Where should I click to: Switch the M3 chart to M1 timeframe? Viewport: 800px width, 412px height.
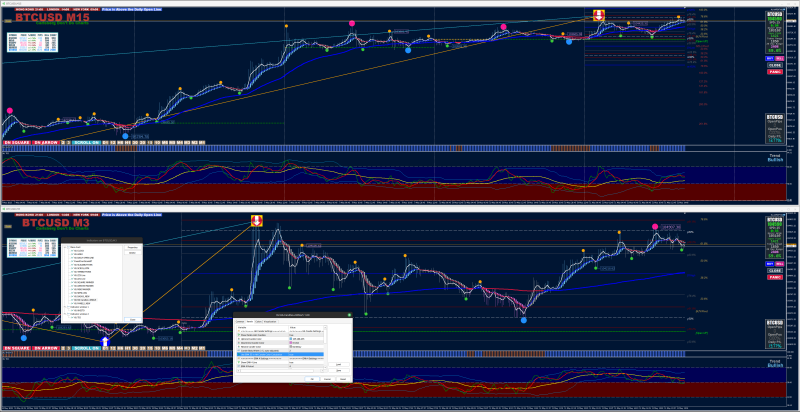(202, 349)
